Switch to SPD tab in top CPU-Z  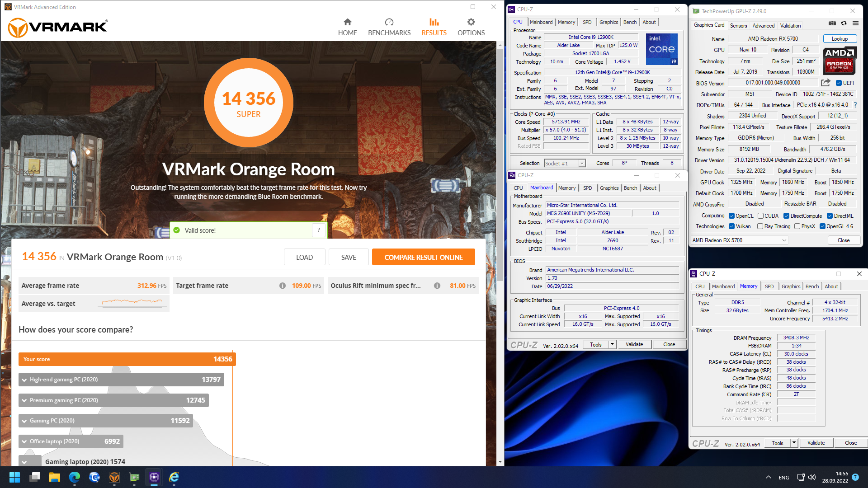pos(587,22)
